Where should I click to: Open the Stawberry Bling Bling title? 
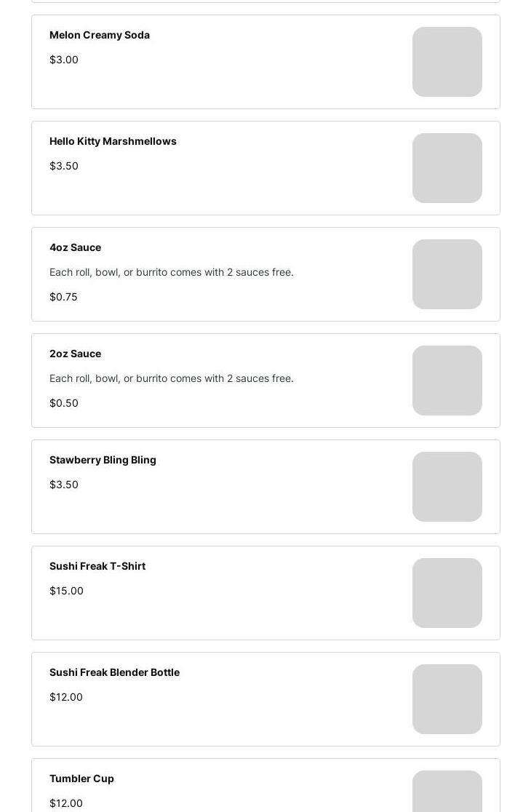click(103, 460)
